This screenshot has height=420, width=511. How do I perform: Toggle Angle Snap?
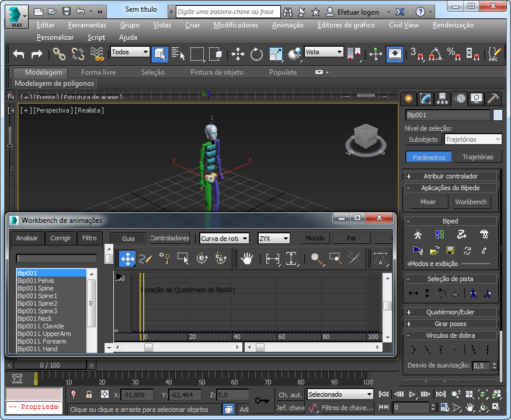pyautogui.click(x=436, y=54)
